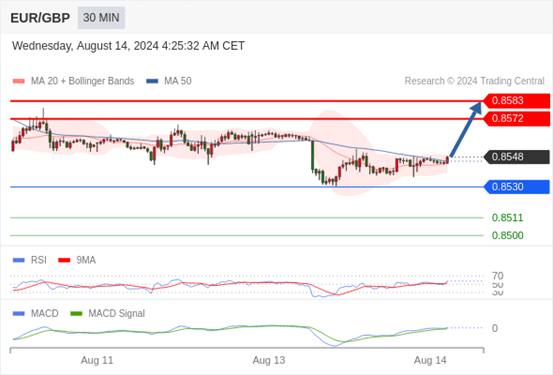Click the 9MA red legend swatch
The height and width of the screenshot is (375, 553).
[64, 260]
